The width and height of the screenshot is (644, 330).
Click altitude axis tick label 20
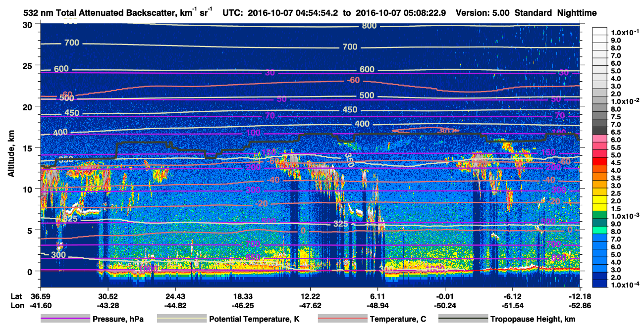coord(29,106)
